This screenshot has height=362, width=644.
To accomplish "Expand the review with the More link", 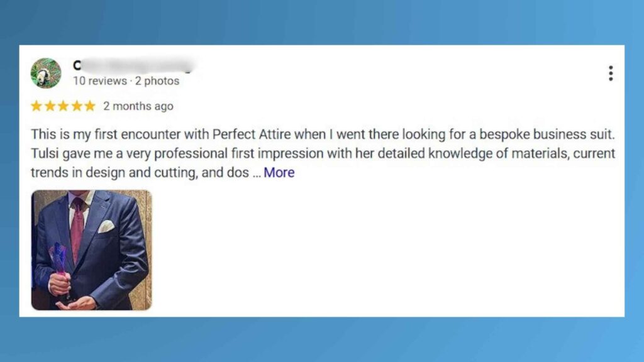I will click(x=279, y=173).
